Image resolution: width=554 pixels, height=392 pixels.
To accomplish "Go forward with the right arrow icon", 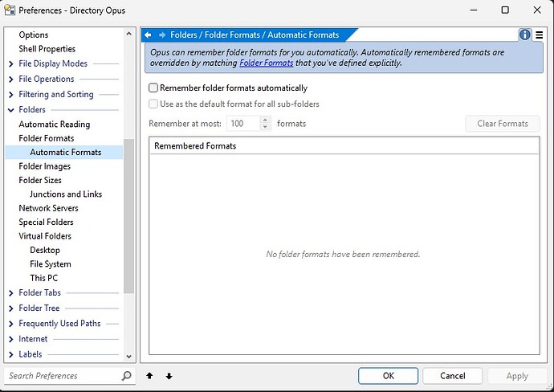I will [x=162, y=35].
